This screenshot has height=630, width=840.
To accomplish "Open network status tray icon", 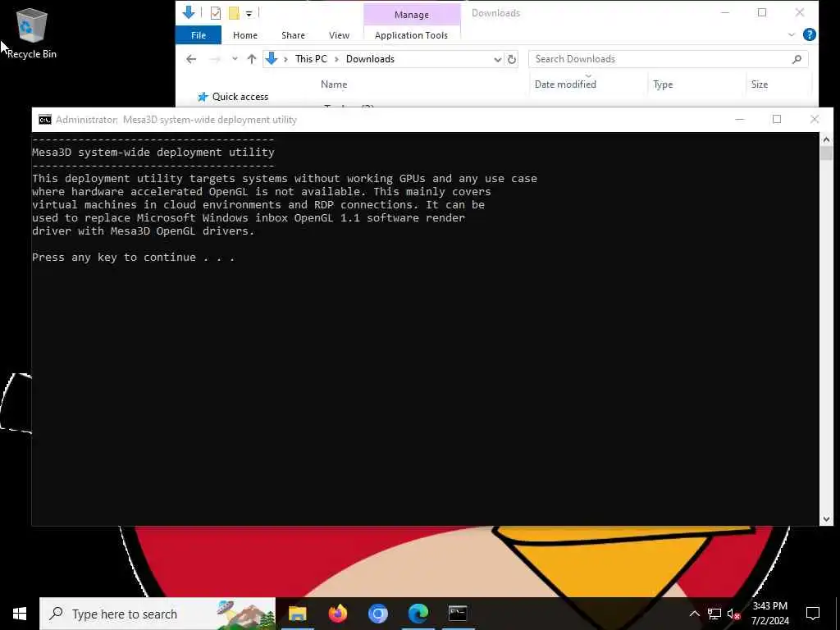I will click(x=714, y=614).
